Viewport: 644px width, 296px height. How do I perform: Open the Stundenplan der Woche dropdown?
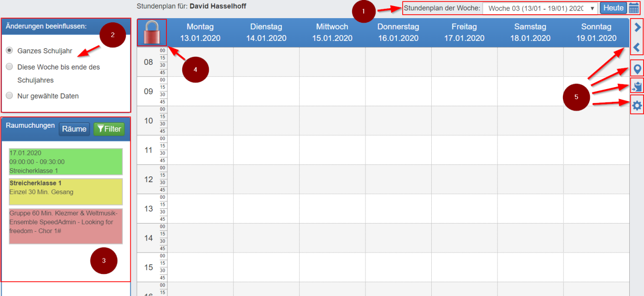(540, 8)
